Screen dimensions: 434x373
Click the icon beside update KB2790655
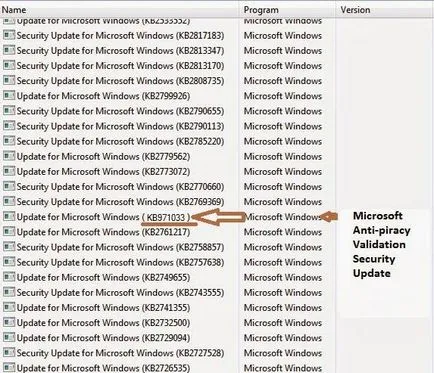9,111
